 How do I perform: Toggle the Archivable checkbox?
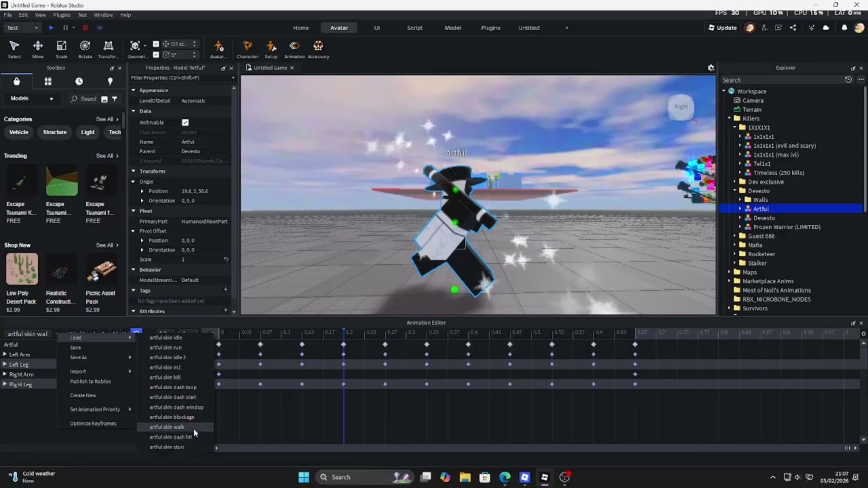point(185,123)
